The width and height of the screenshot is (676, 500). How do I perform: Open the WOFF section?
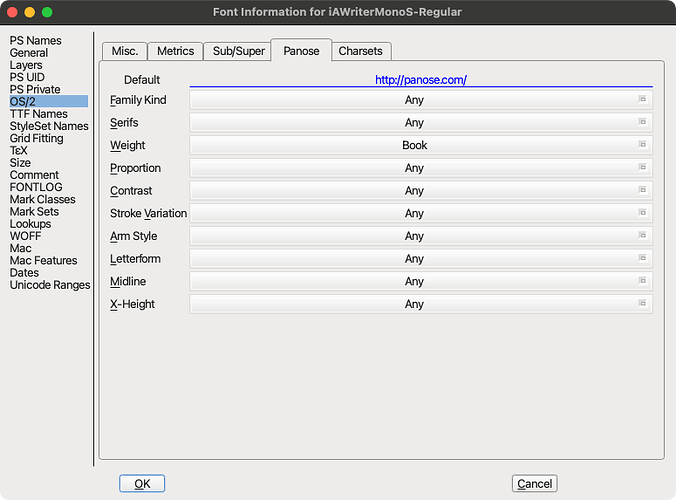coord(25,236)
